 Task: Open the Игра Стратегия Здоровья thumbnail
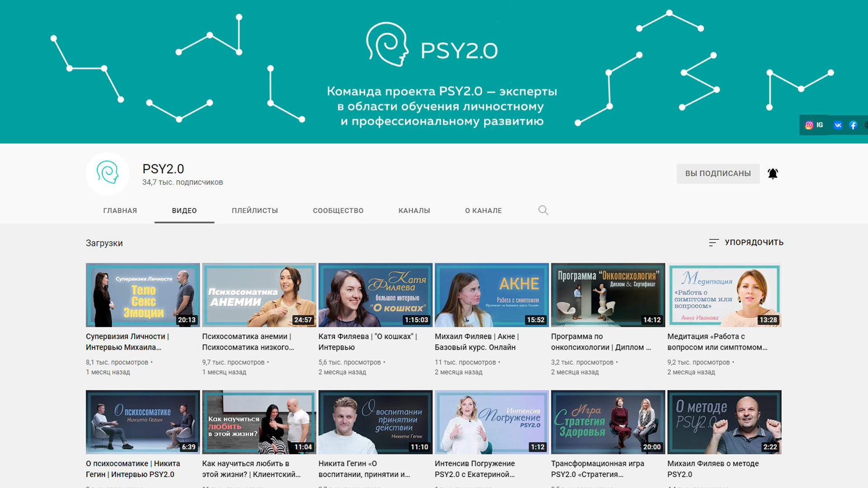pos(608,422)
